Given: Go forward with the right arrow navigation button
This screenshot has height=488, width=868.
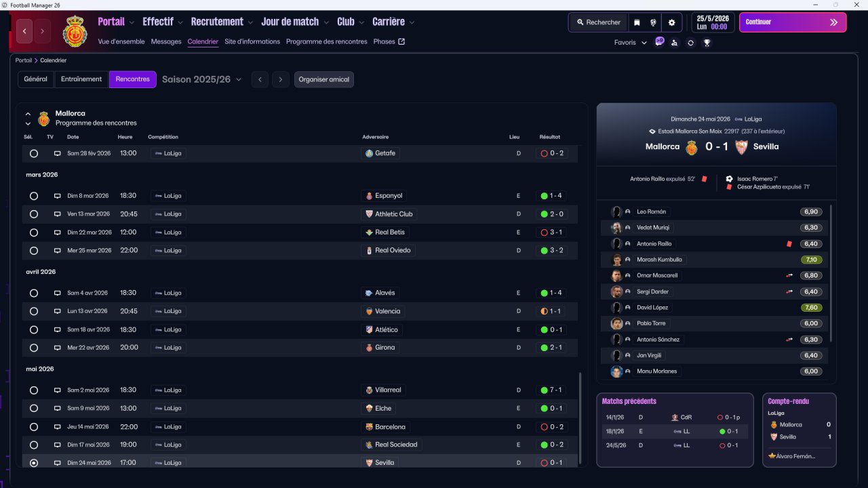Looking at the screenshot, I should [x=42, y=31].
